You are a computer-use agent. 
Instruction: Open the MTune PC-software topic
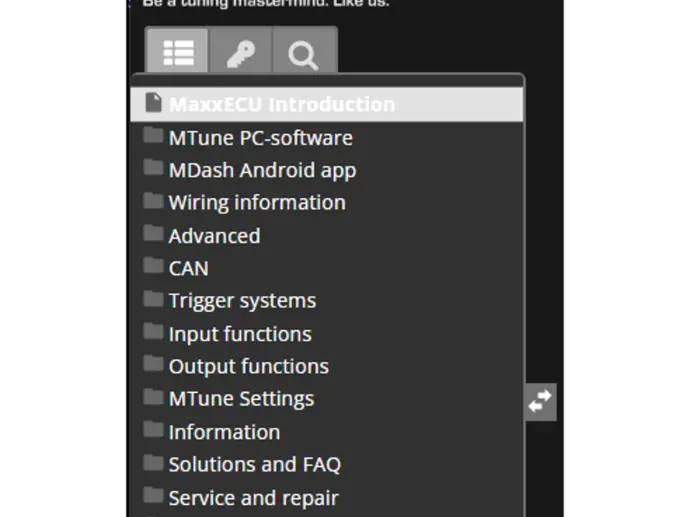(x=261, y=138)
